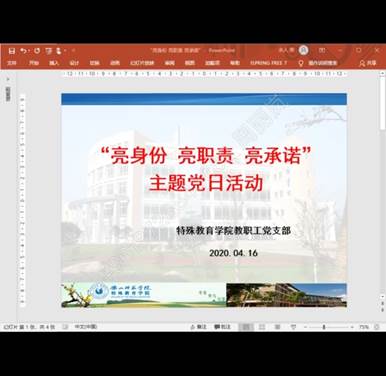Click the 共享 share button

pos(368,63)
